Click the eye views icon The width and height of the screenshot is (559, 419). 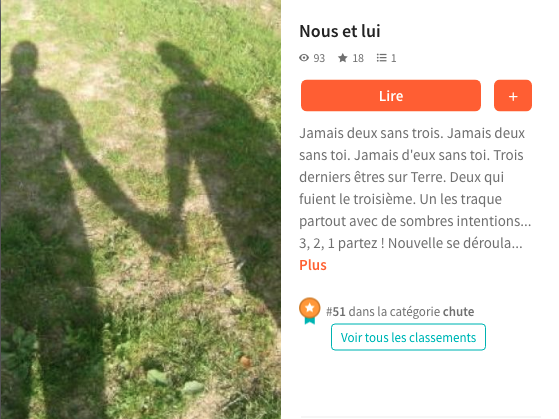pos(304,58)
